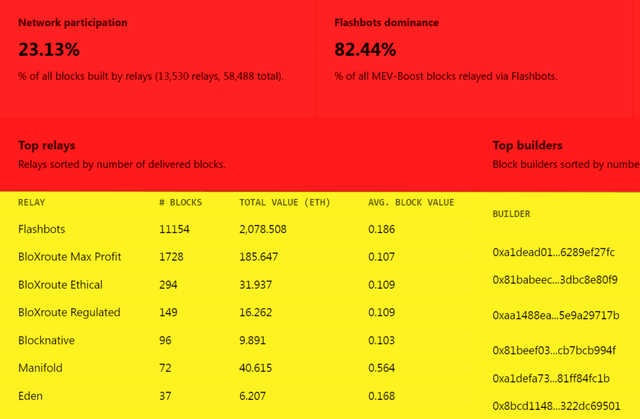Click the 40.615 total value cell
This screenshot has width=640, height=419.
click(x=256, y=368)
